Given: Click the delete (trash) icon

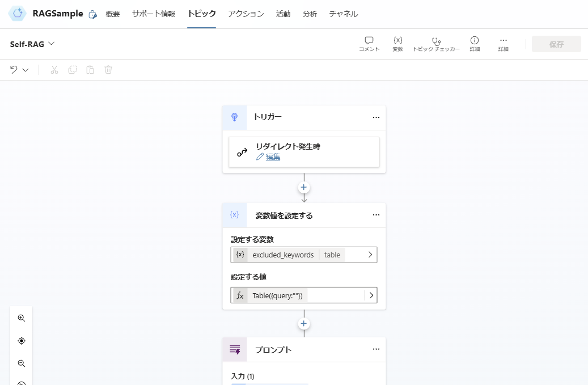Looking at the screenshot, I should 108,69.
